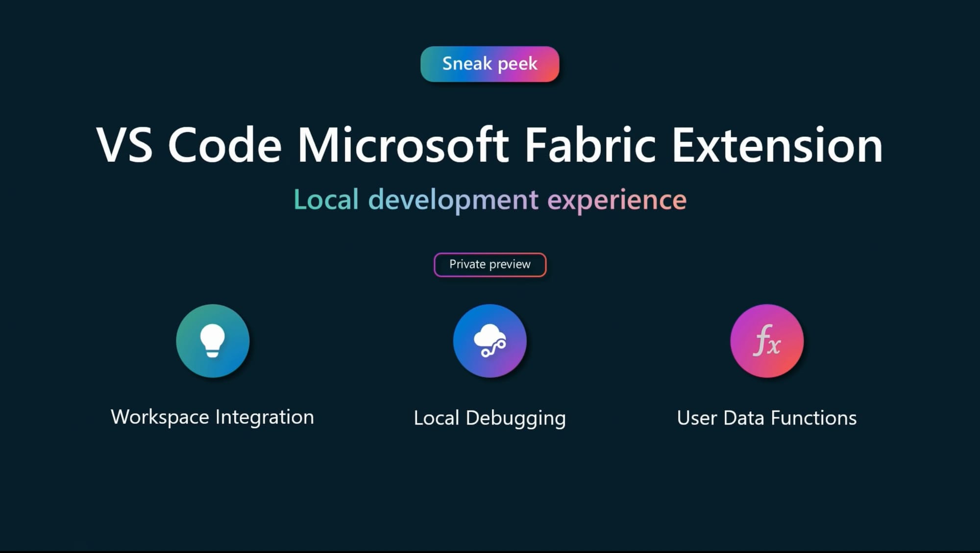The image size is (980, 553).
Task: Click the 'Local Debugging' label
Action: point(490,418)
